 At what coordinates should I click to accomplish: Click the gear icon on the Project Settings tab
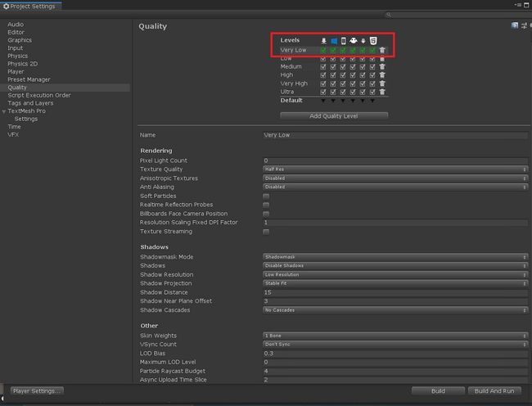coord(6,6)
